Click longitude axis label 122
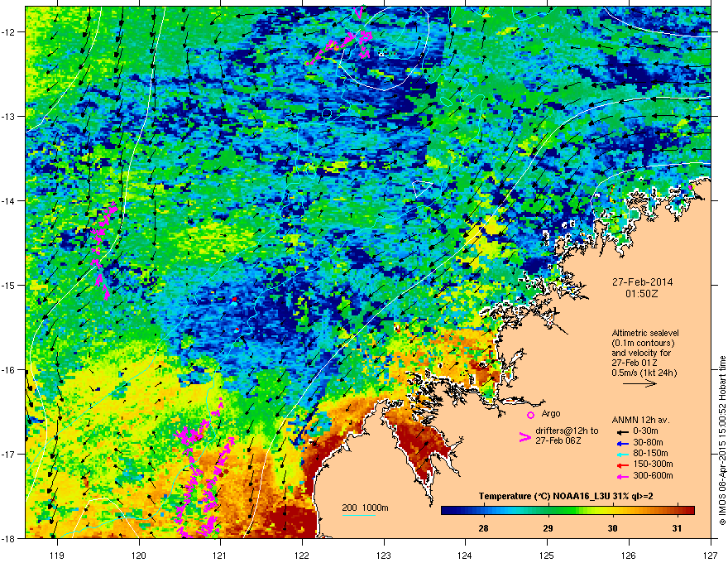The height and width of the screenshot is (563, 728). coord(302,555)
